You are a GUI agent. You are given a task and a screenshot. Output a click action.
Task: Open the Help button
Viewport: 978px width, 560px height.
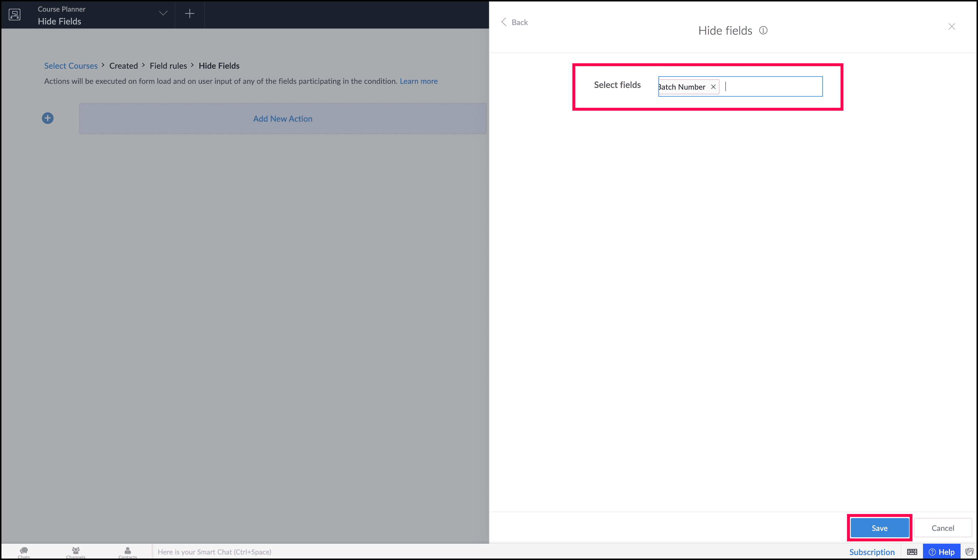941,552
